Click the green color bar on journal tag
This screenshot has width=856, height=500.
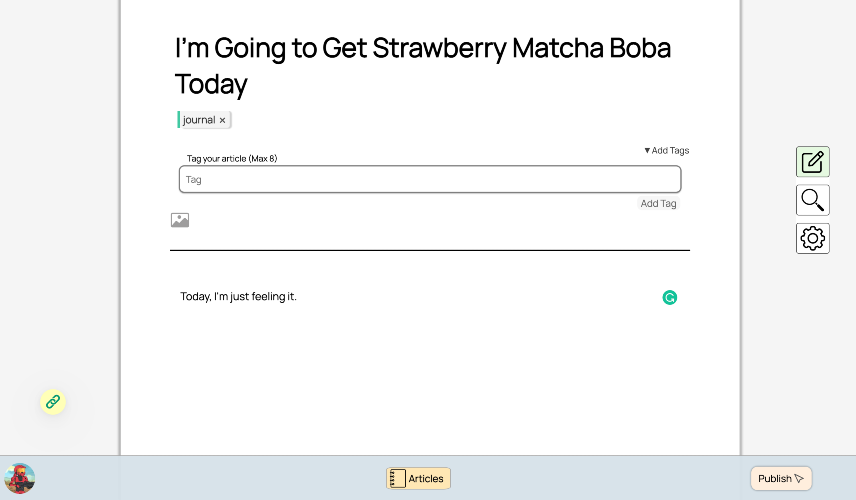point(179,120)
